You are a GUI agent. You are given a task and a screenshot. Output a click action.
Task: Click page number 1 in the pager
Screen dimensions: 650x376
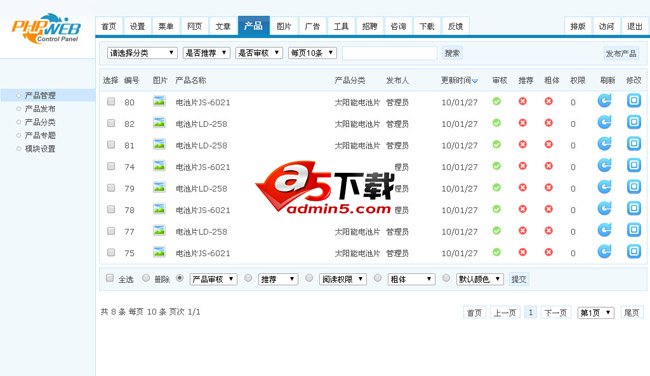pyautogui.click(x=531, y=313)
